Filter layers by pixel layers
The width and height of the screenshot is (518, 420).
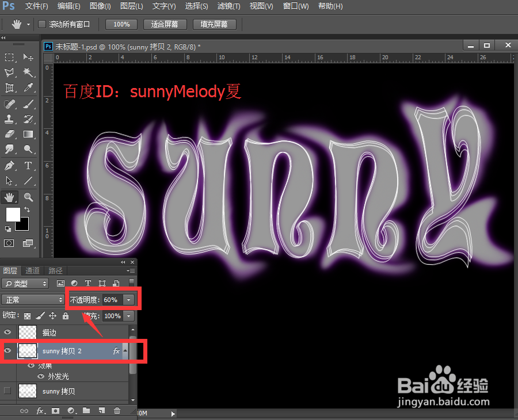click(x=60, y=283)
